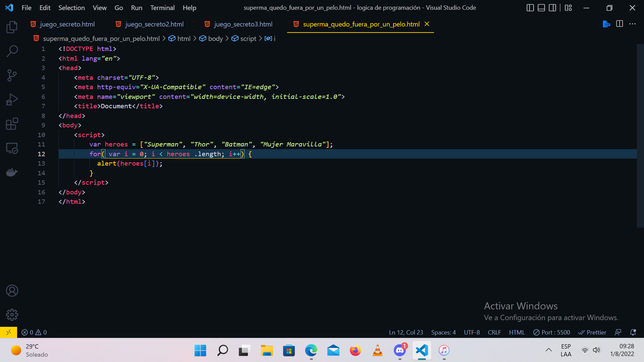
Task: Open the View menu
Action: (x=100, y=8)
